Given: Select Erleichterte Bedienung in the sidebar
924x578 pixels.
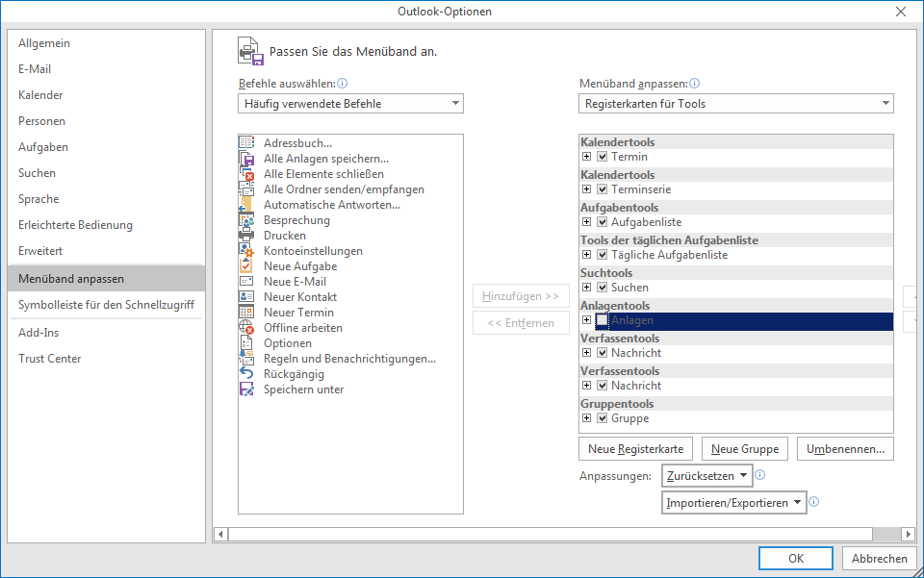Looking at the screenshot, I should (106, 225).
